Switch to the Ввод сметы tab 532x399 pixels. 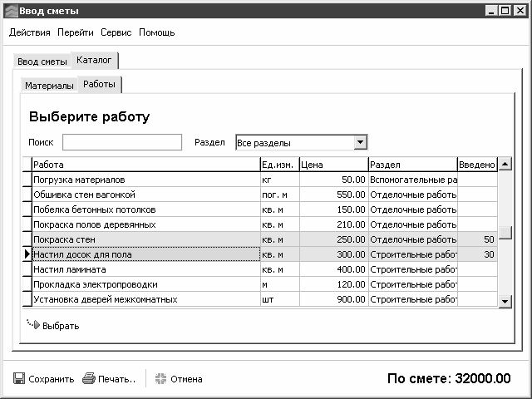pos(42,62)
